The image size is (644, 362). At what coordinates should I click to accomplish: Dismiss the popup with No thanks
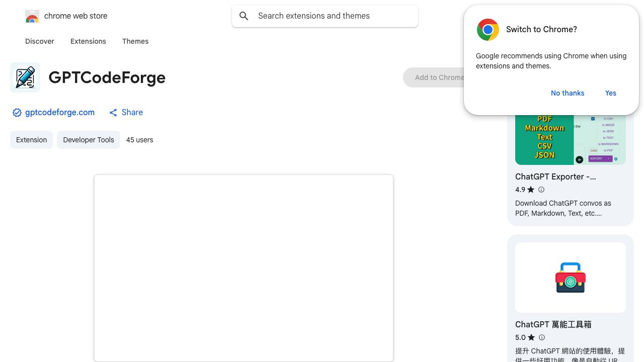[x=568, y=93]
